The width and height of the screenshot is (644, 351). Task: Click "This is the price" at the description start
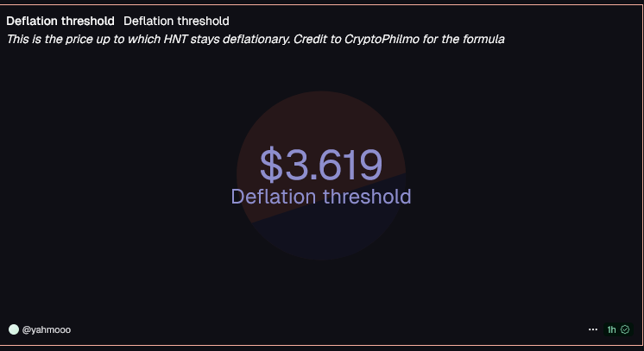pyautogui.click(x=48, y=39)
